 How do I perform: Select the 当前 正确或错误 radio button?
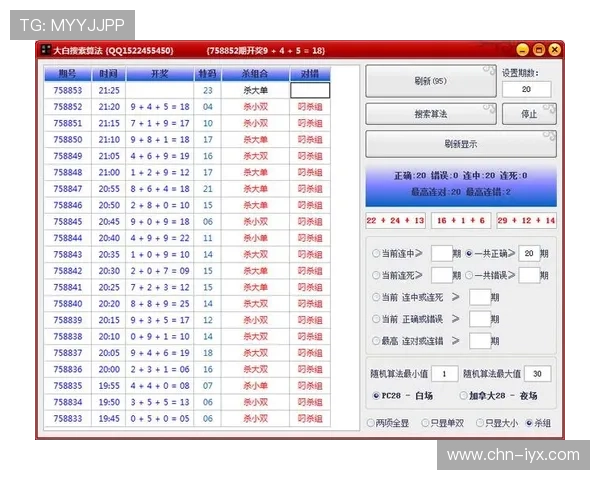(x=376, y=319)
